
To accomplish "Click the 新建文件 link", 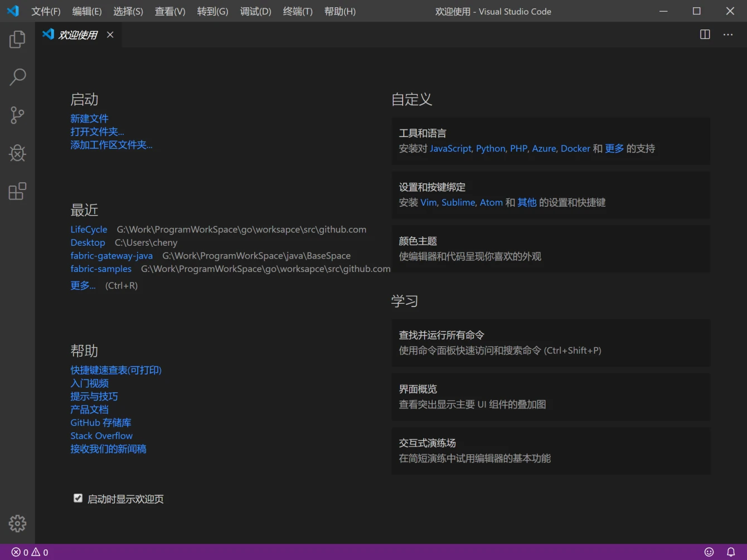I will click(x=89, y=118).
